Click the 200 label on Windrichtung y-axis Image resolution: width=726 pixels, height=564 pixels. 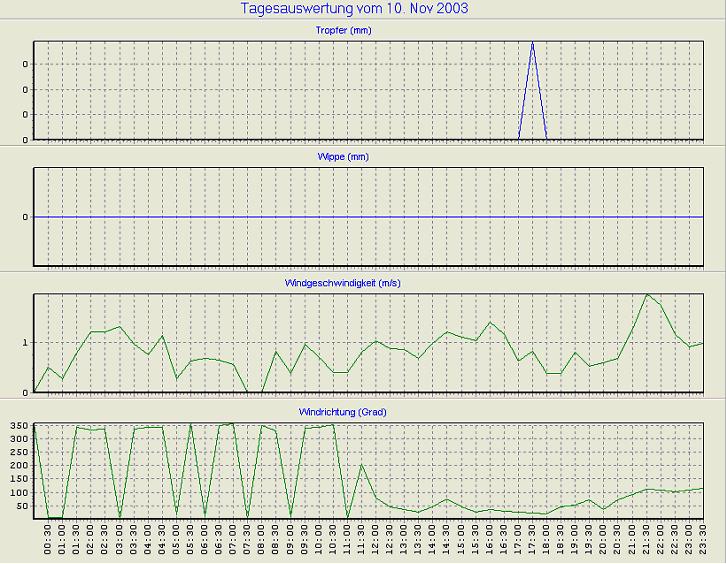(x=18, y=466)
